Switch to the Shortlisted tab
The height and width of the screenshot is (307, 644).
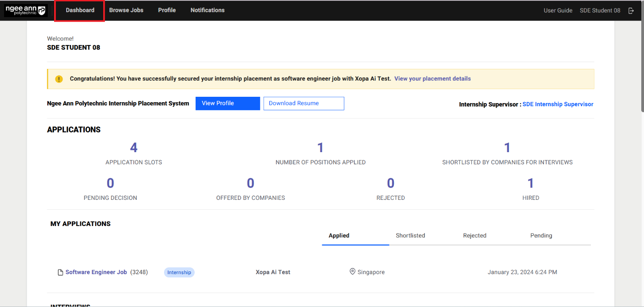(410, 235)
